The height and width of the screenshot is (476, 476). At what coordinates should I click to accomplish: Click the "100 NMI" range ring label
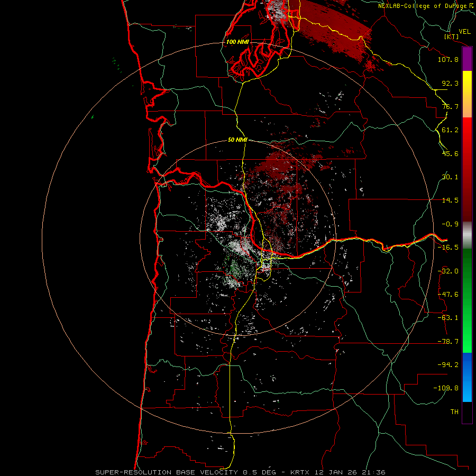(237, 42)
